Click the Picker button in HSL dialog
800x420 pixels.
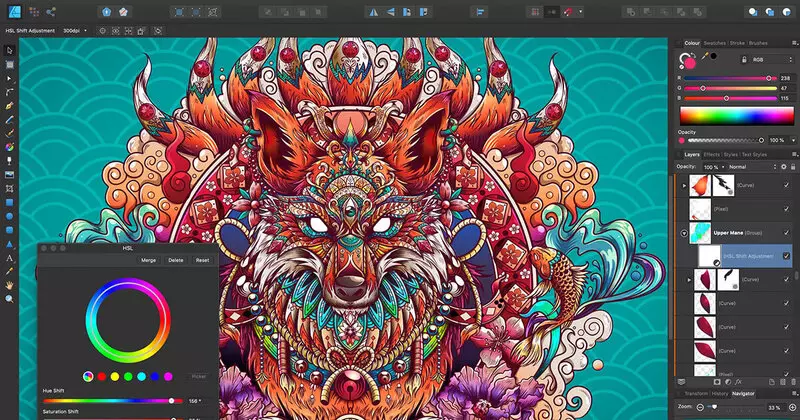click(x=199, y=377)
